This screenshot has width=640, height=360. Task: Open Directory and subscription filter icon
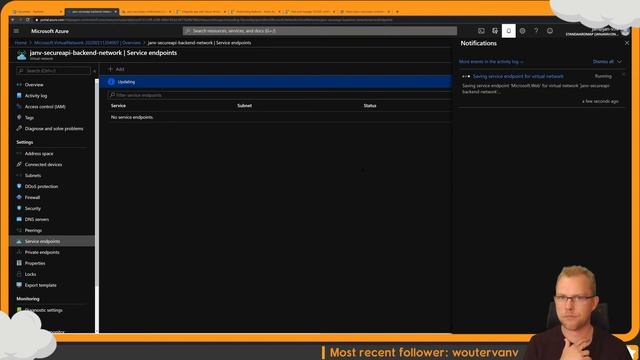(x=495, y=31)
